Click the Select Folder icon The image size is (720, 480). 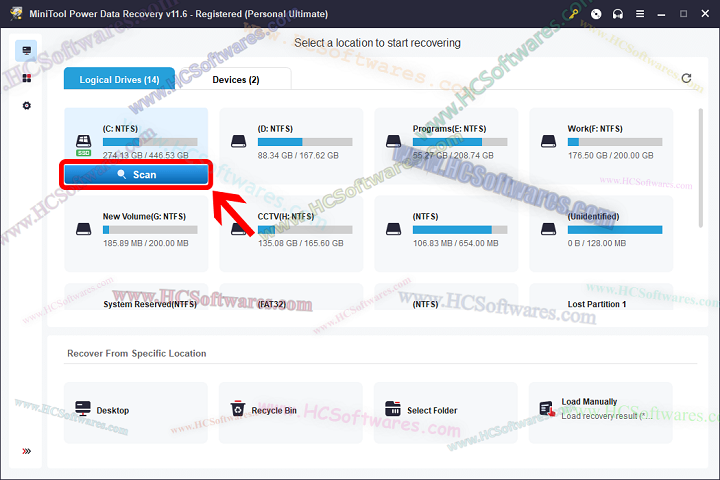pyautogui.click(x=393, y=408)
